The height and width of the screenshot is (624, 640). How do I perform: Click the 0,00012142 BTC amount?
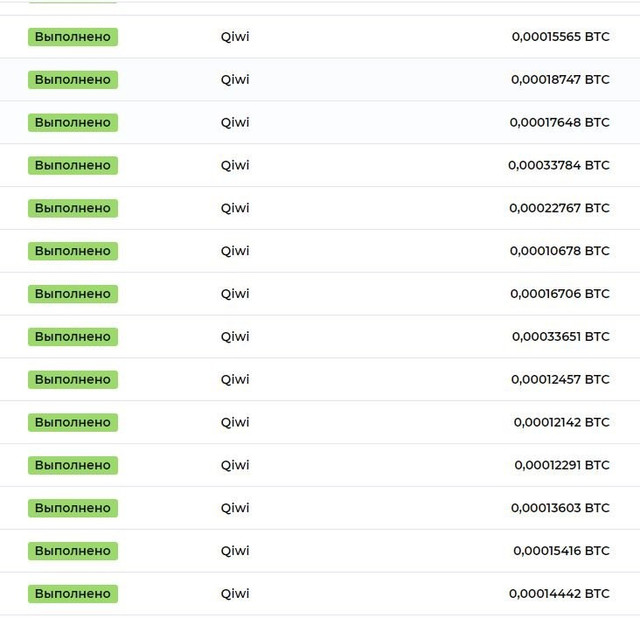pos(561,423)
